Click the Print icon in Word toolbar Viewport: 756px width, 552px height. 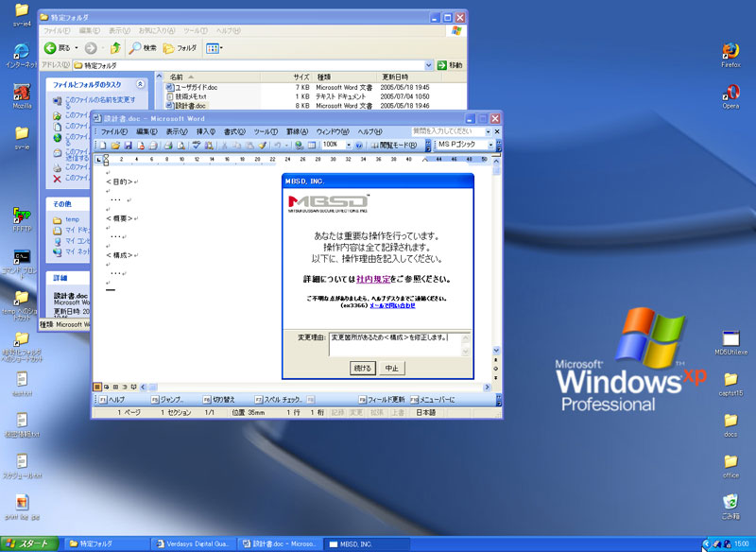[x=168, y=146]
